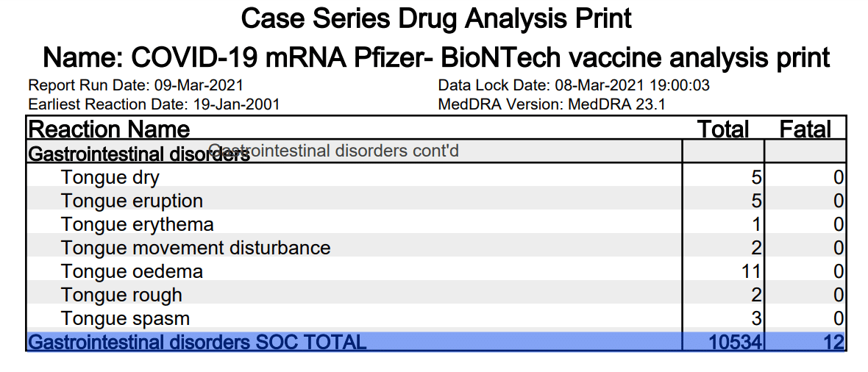
Task: Click the Earliest Reaction Date line
Action: [154, 104]
